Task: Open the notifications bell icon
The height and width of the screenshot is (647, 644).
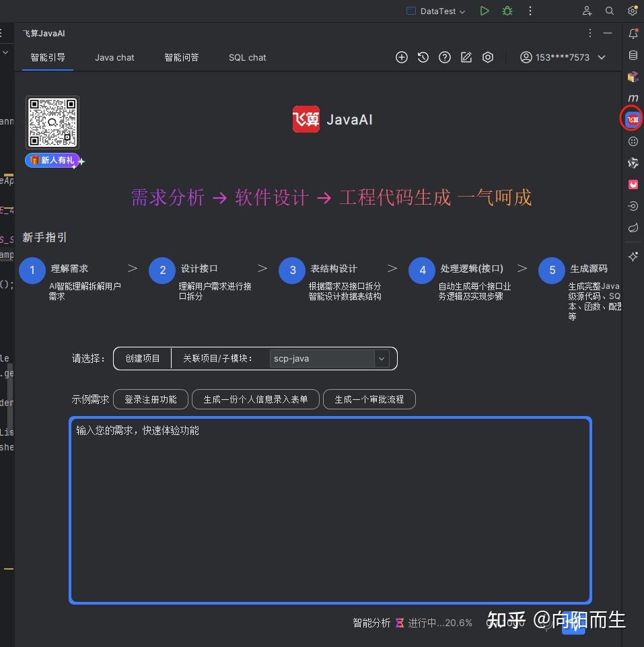Action: tap(632, 33)
